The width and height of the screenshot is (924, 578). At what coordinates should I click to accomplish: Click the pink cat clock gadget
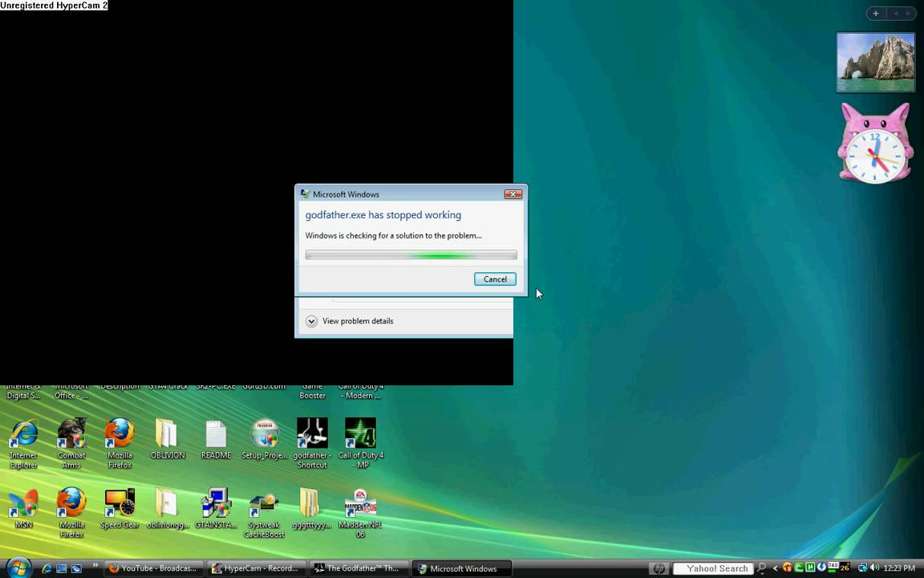click(875, 143)
